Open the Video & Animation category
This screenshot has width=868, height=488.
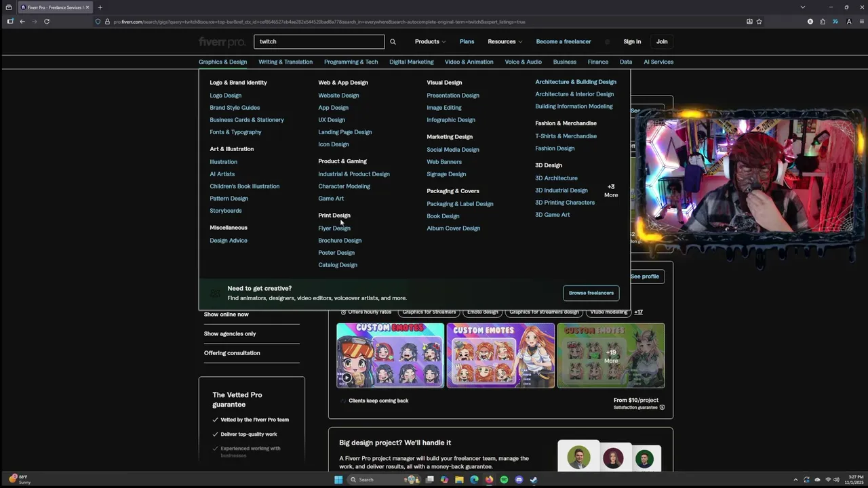pos(469,62)
